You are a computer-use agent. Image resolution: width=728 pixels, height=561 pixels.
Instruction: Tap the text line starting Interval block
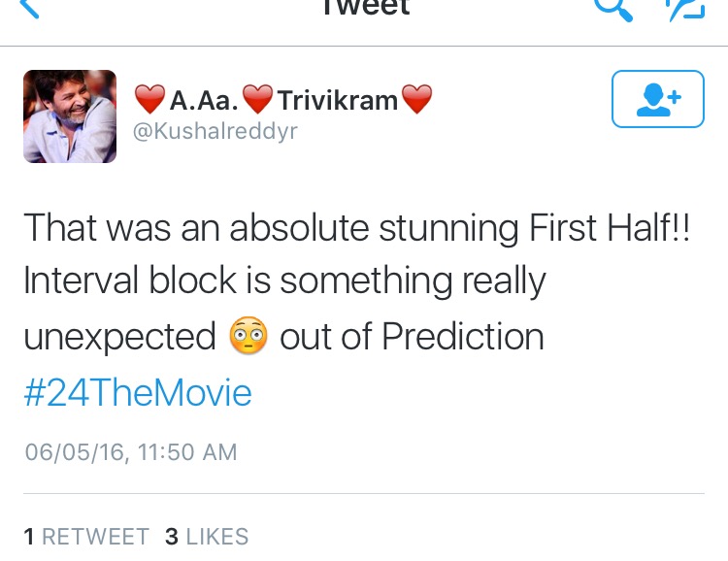pos(283,281)
